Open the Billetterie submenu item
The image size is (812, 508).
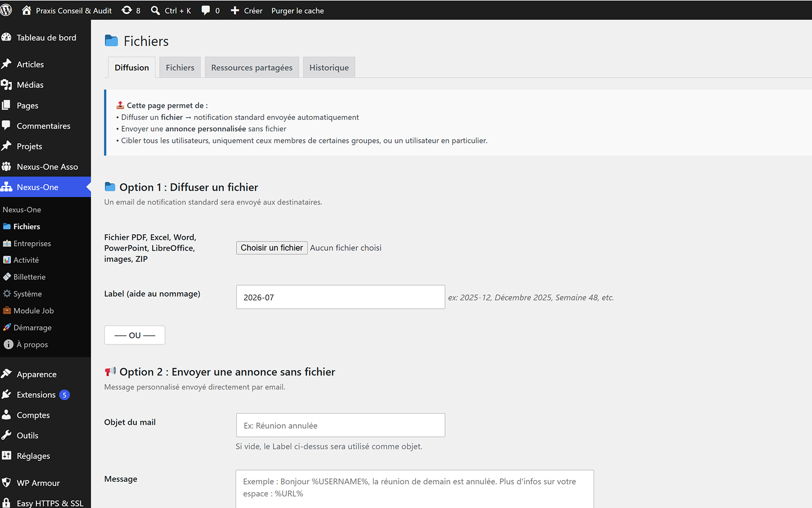click(29, 277)
